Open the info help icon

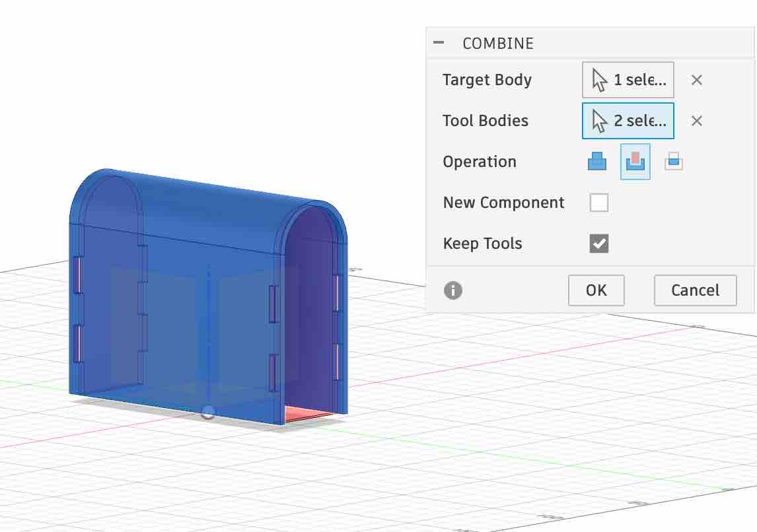(x=452, y=290)
